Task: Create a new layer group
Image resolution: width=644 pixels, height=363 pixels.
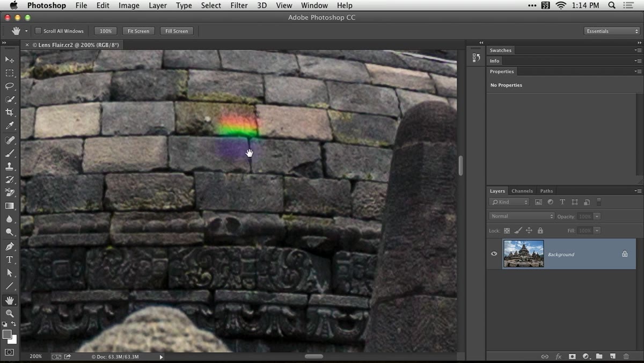Action: [599, 357]
